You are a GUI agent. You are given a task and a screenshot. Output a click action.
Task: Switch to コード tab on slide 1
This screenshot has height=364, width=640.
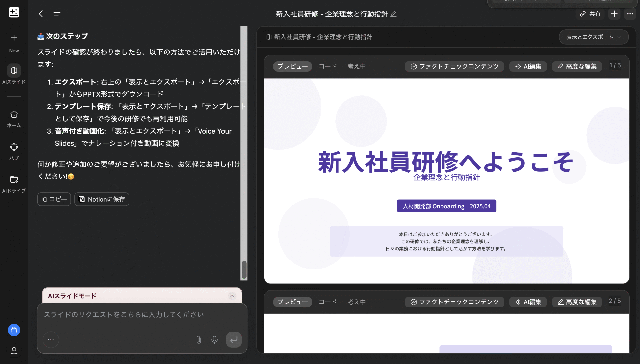pos(328,66)
